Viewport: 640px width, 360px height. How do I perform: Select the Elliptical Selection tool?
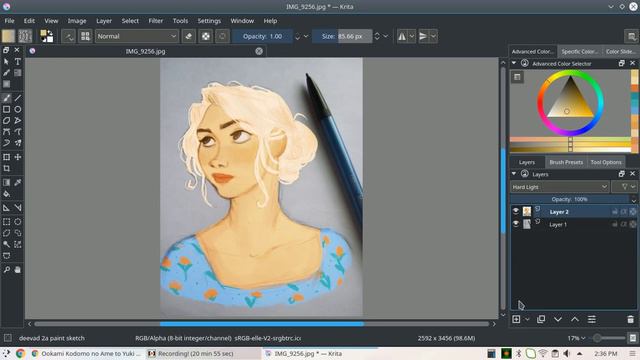point(18,222)
